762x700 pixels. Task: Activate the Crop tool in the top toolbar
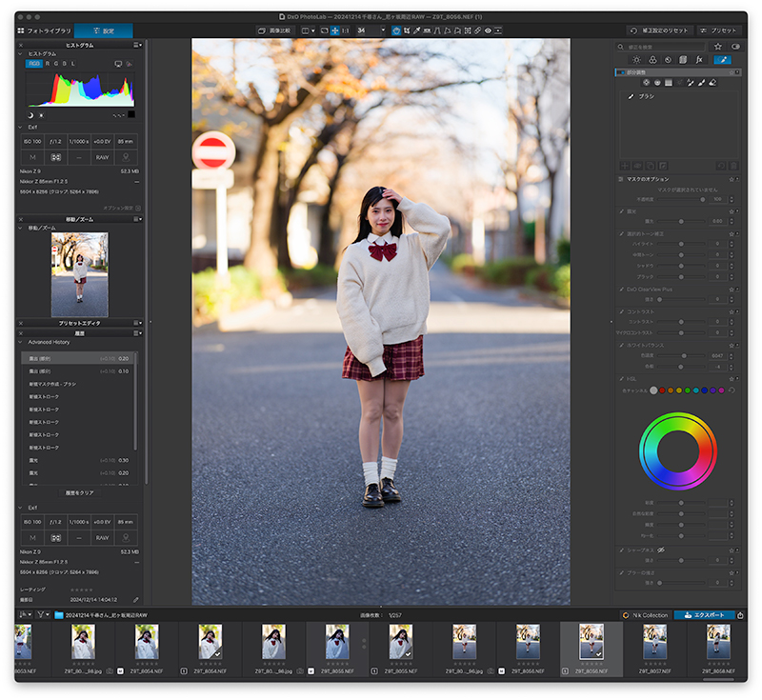(407, 30)
